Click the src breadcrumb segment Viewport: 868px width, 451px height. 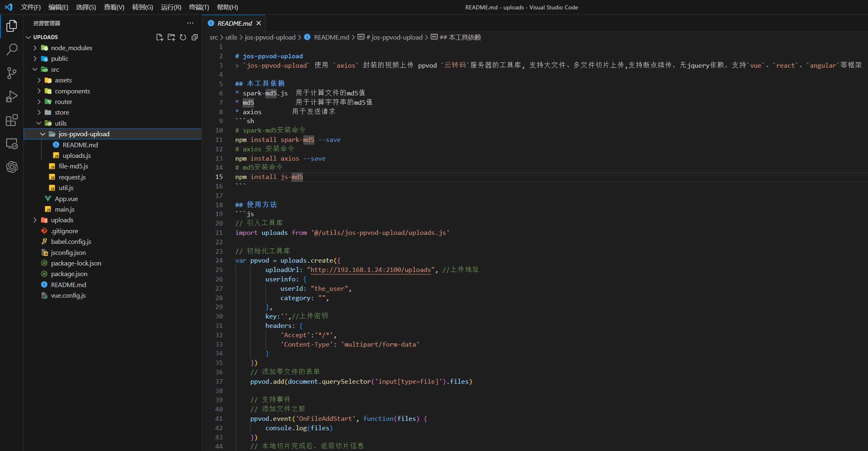point(214,37)
